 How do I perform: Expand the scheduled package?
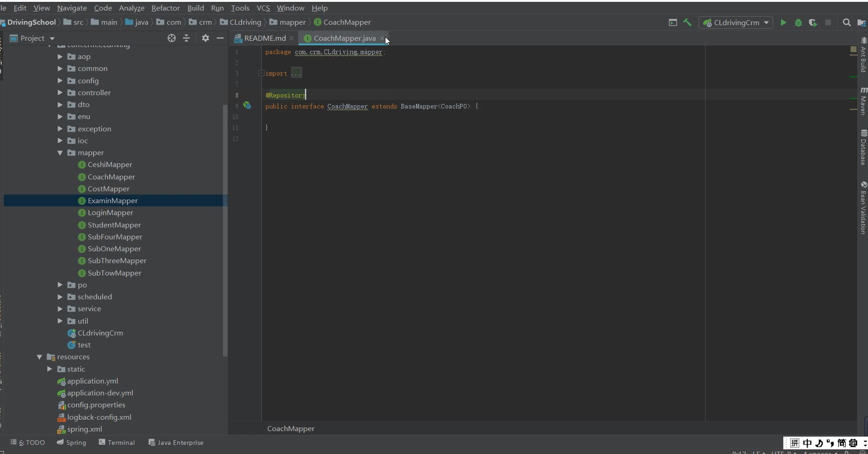[60, 297]
